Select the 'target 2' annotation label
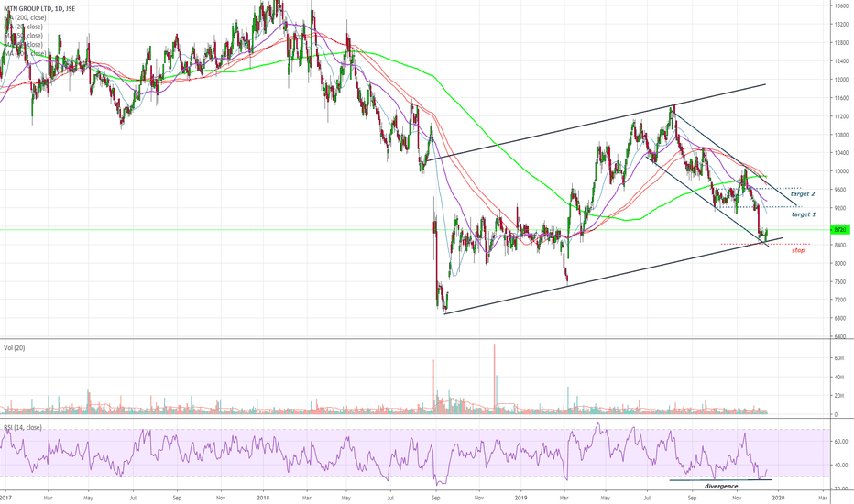The image size is (854, 504). point(803,194)
